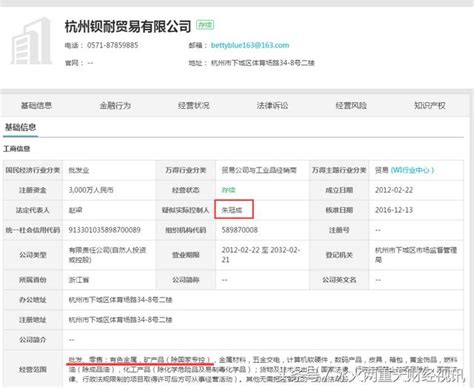This screenshot has height=388, width=474.
Task: Click the 统一社会信用代码 label cell
Action: click(x=33, y=230)
